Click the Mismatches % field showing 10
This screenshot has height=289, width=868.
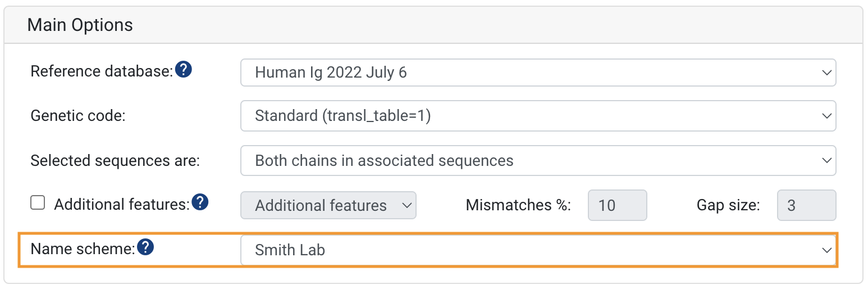[618, 205]
